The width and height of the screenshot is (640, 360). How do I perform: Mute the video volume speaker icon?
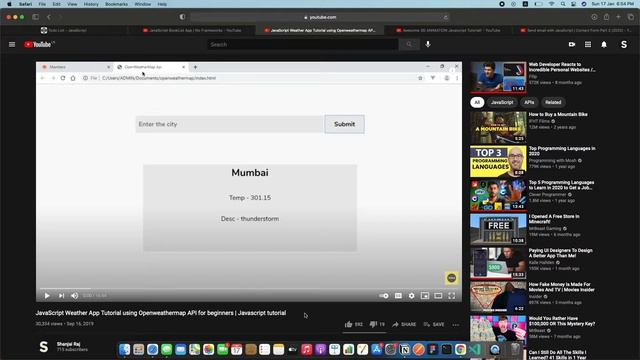(x=74, y=296)
